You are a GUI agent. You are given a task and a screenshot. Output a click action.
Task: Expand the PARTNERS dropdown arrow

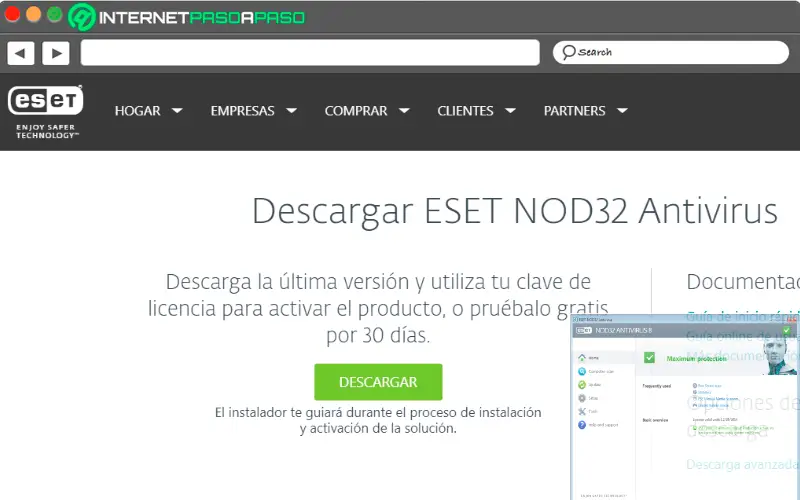tap(622, 110)
